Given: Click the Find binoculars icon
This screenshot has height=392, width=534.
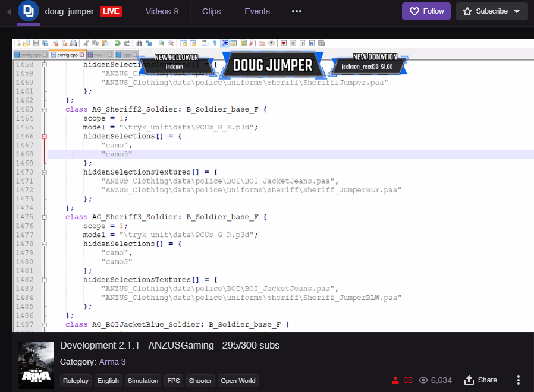Looking at the screenshot, I should pyautogui.click(x=139, y=43).
